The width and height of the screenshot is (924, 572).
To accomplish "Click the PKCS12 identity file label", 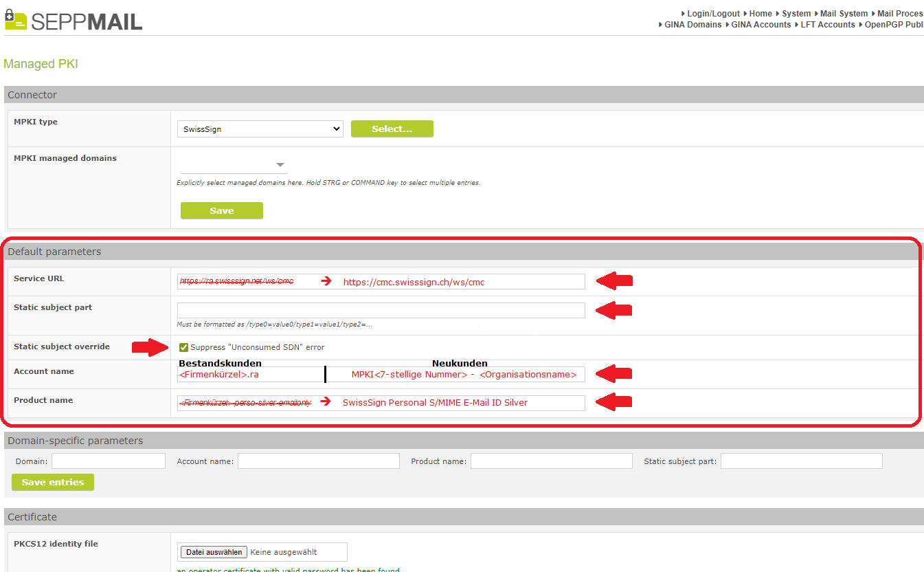I will [x=56, y=544].
